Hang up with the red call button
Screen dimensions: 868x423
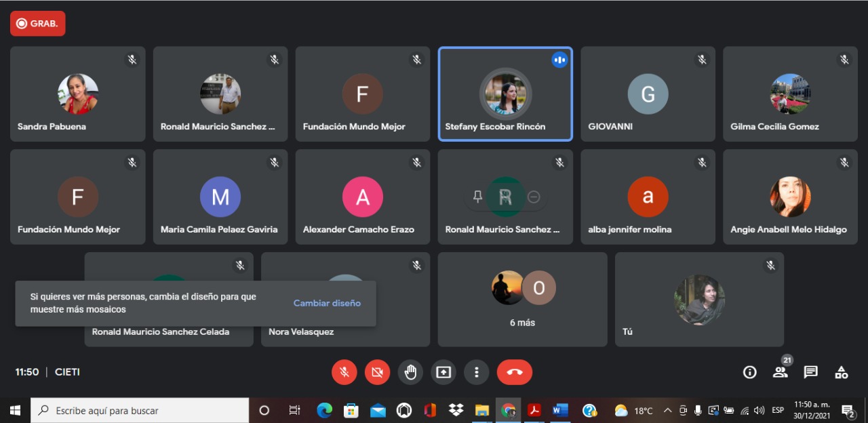[x=514, y=372]
